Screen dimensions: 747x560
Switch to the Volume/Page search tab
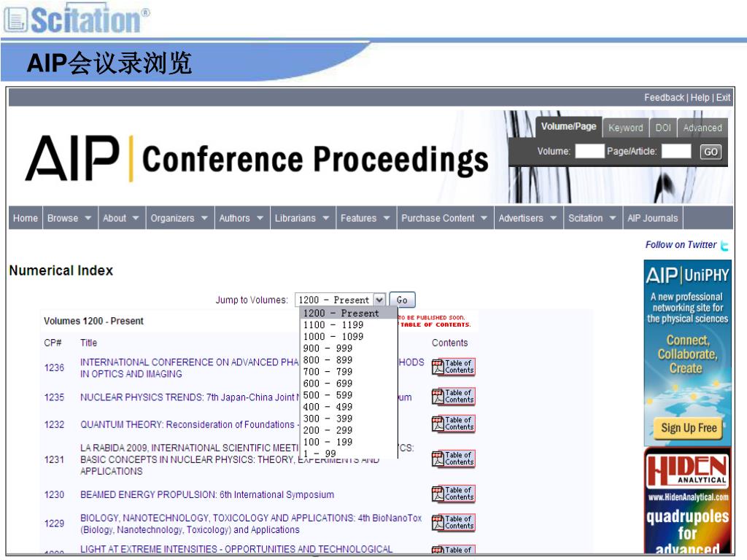click(568, 127)
